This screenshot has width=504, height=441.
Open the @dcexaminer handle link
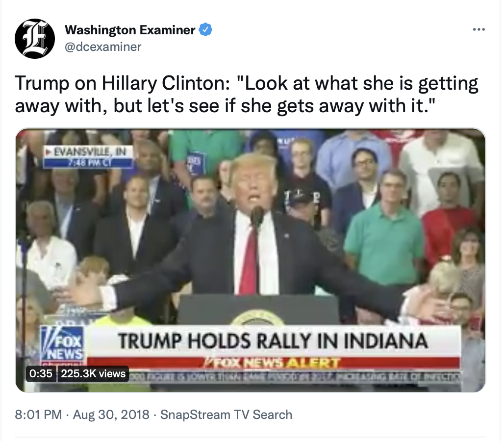tap(103, 47)
